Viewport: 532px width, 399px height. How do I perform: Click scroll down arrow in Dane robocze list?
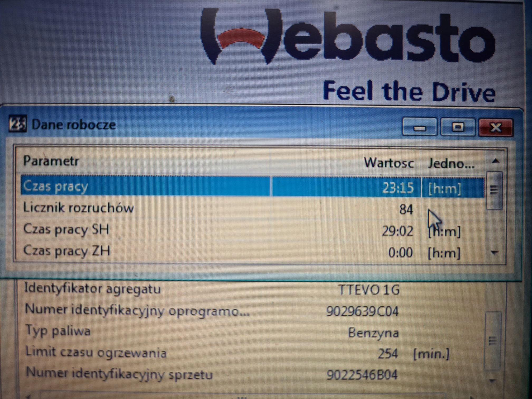[x=495, y=253]
